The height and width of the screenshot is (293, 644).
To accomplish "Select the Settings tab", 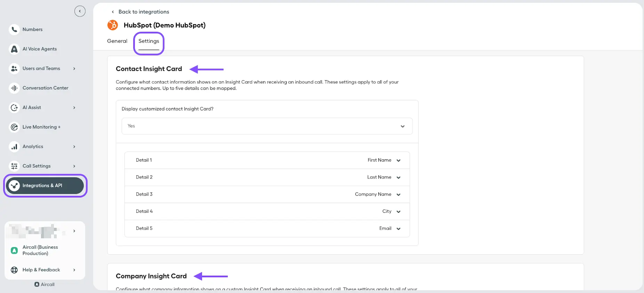I will [x=149, y=41].
